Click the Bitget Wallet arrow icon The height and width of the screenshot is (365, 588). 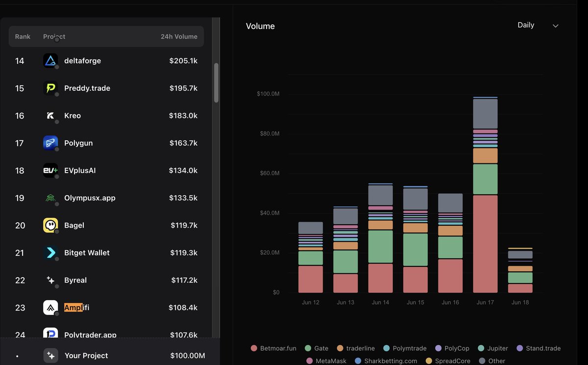pos(50,253)
